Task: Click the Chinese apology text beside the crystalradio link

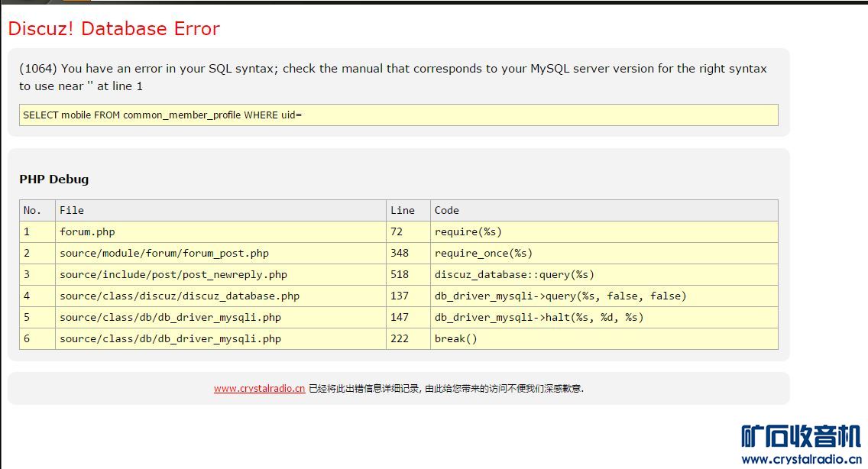Action: [446, 388]
